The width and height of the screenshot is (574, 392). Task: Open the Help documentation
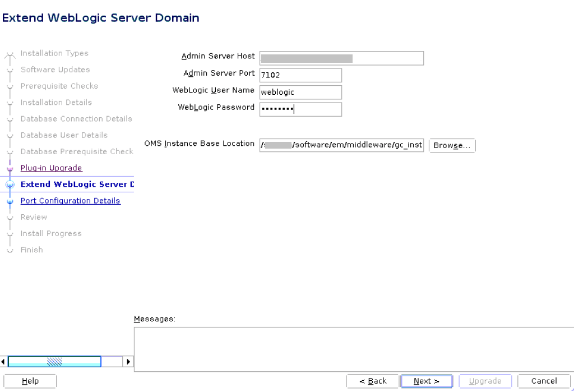point(30,381)
